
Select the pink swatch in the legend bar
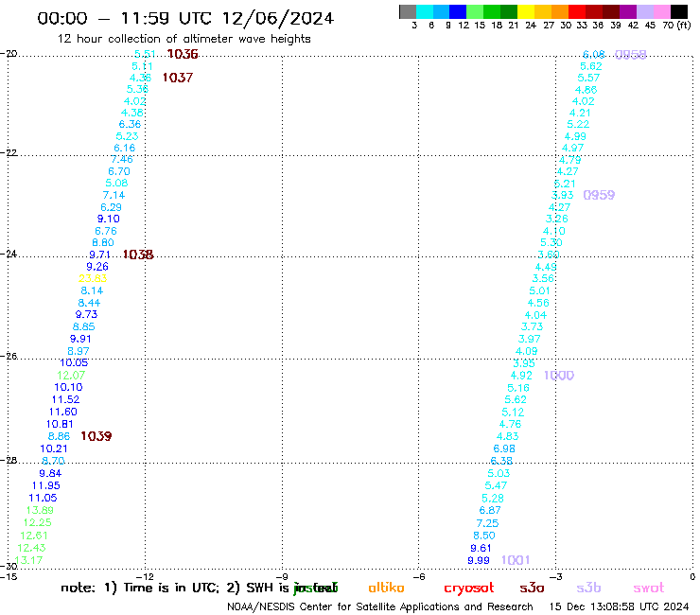pos(662,11)
